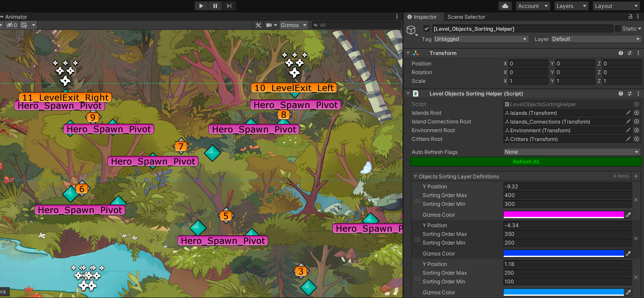Open script component presets icon

pyautogui.click(x=630, y=94)
